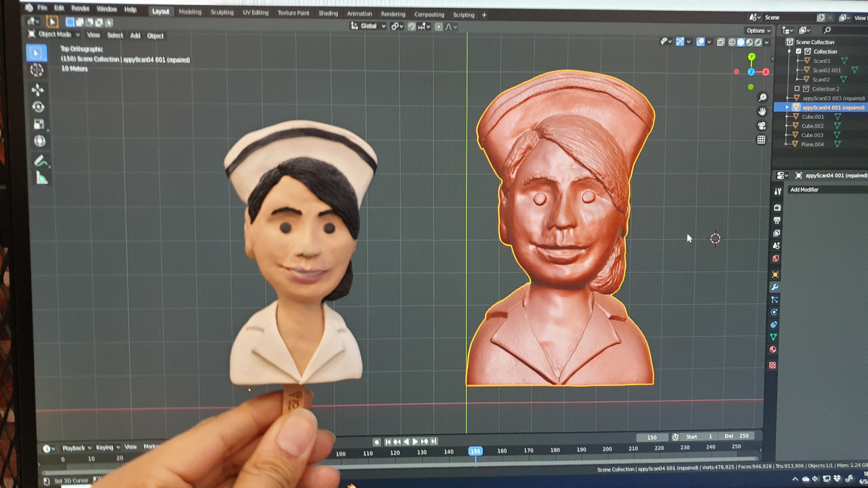Viewport: 868px width, 488px height.
Task: Click the hand pan view icon
Action: [762, 111]
